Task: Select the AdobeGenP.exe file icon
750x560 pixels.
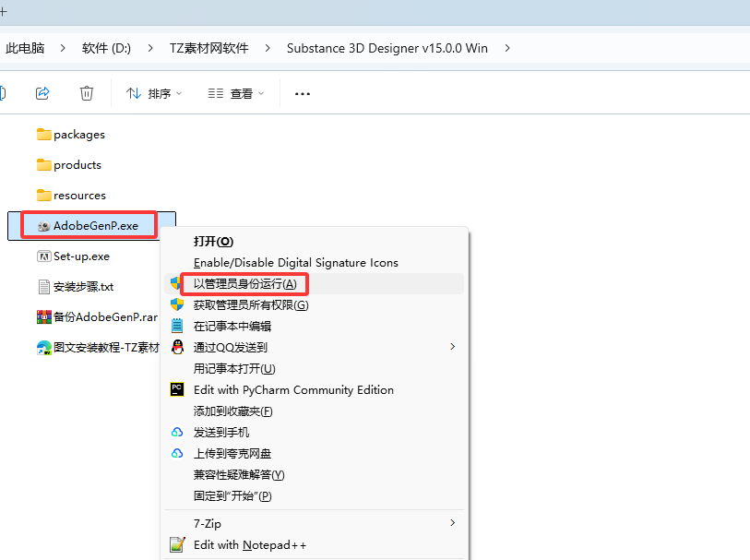Action: coord(44,226)
